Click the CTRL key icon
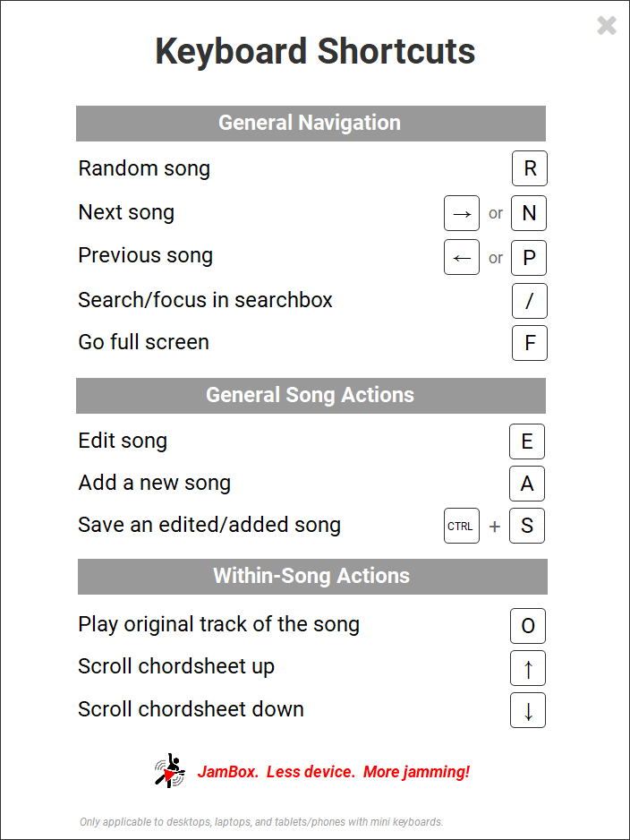This screenshot has width=630, height=840. [462, 526]
